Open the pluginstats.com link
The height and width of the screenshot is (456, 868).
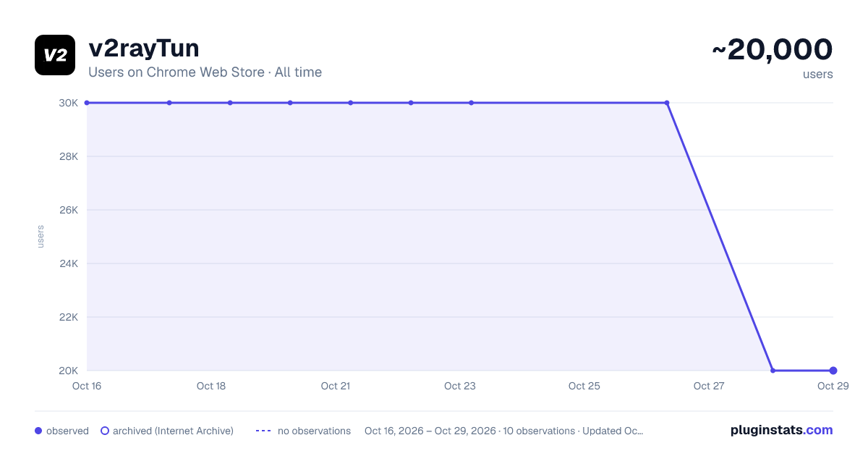(x=781, y=430)
